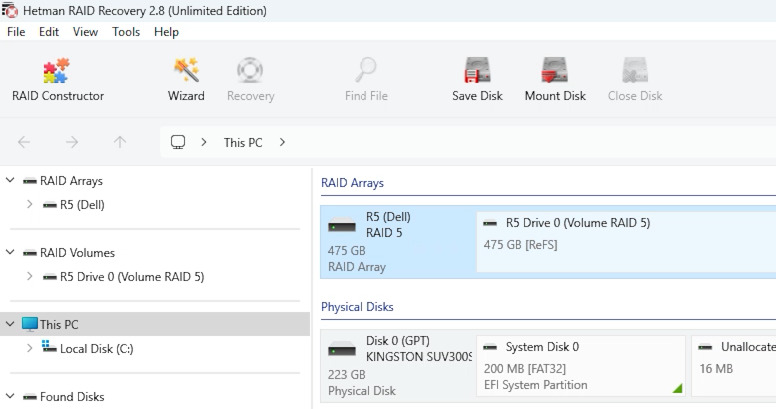This screenshot has height=409, width=776.
Task: Click the This PC monitor icon in tree
Action: point(30,324)
